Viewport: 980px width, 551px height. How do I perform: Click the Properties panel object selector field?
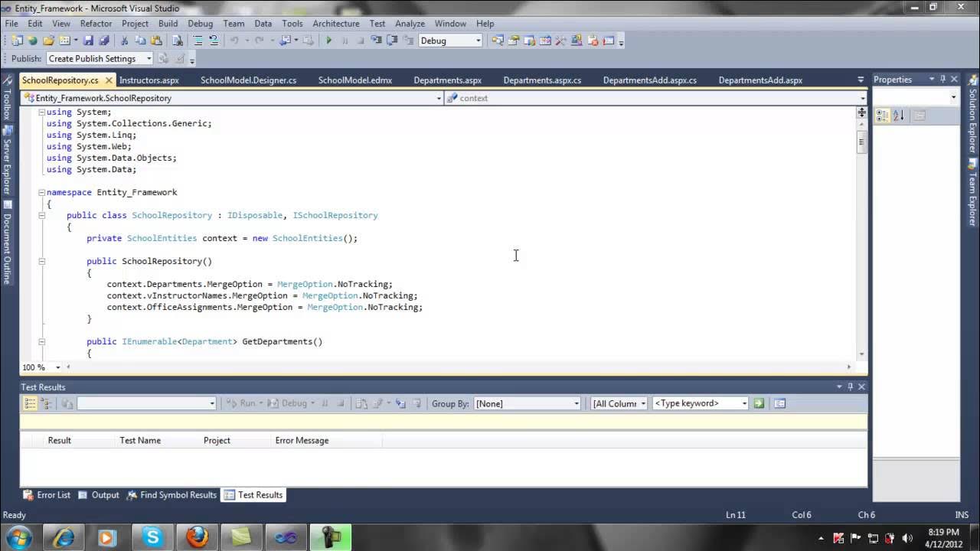[x=916, y=96]
